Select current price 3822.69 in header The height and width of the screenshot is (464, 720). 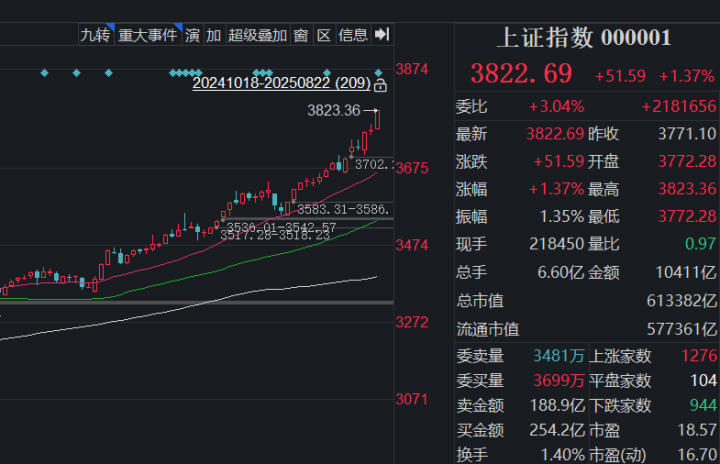click(521, 74)
